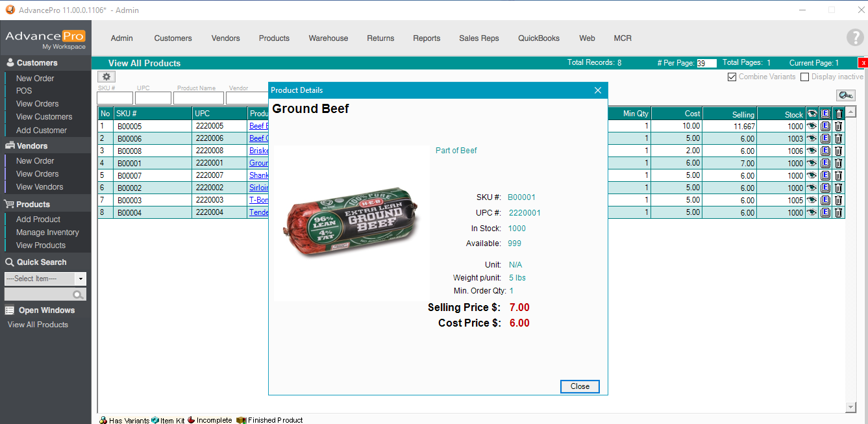Delete product B00003 using its trash icon

point(838,201)
